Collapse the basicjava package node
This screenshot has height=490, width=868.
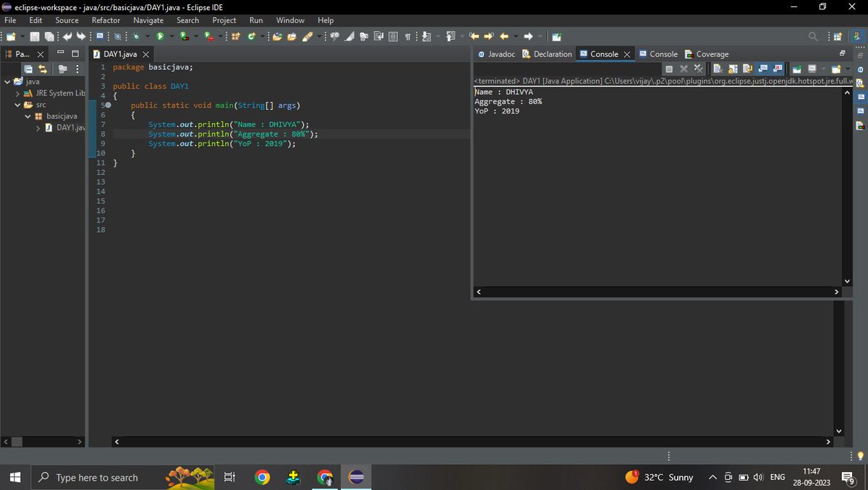[x=28, y=116]
